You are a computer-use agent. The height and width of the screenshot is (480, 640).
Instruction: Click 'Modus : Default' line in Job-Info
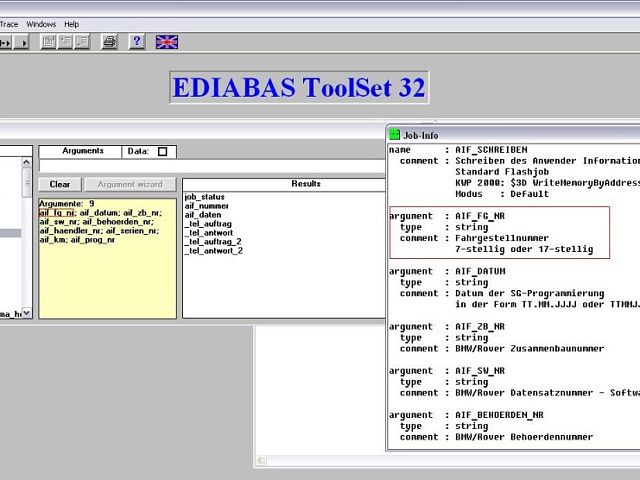point(502,194)
